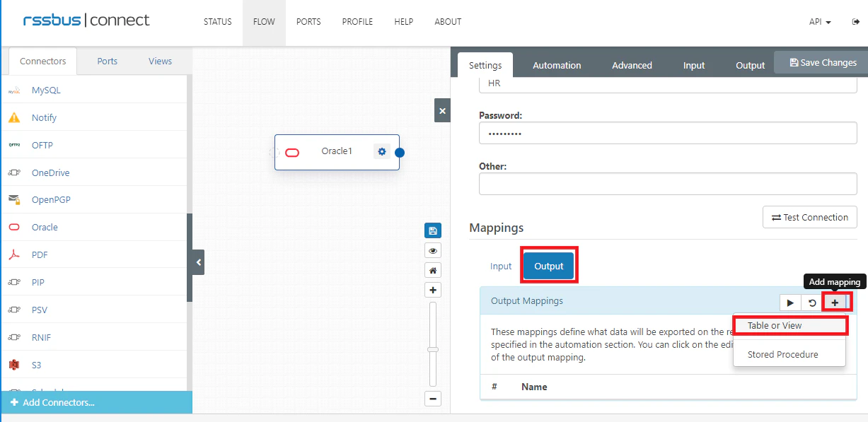Screen dimensions: 868x422
Task: Click the Oracle connector icon in list
Action: pos(14,228)
